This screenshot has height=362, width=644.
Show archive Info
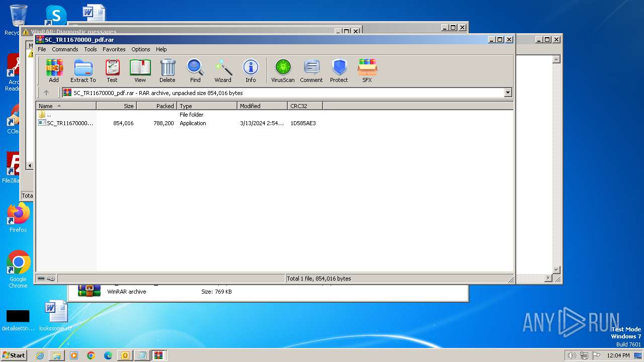pyautogui.click(x=251, y=71)
